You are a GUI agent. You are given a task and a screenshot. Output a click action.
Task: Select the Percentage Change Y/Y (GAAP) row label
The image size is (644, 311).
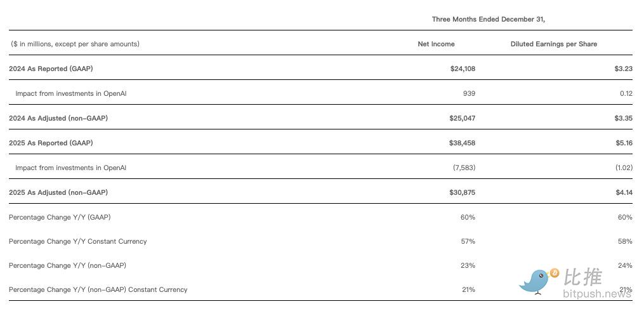pos(60,217)
